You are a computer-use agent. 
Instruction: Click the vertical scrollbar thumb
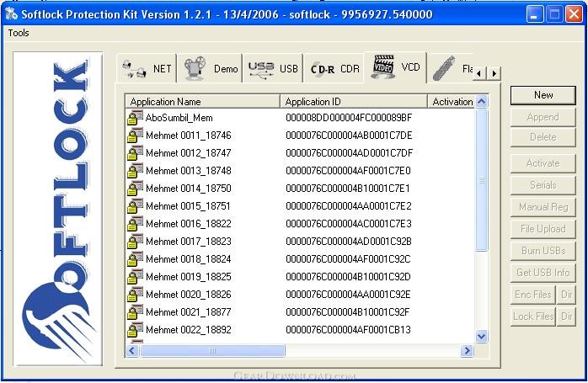point(482,180)
